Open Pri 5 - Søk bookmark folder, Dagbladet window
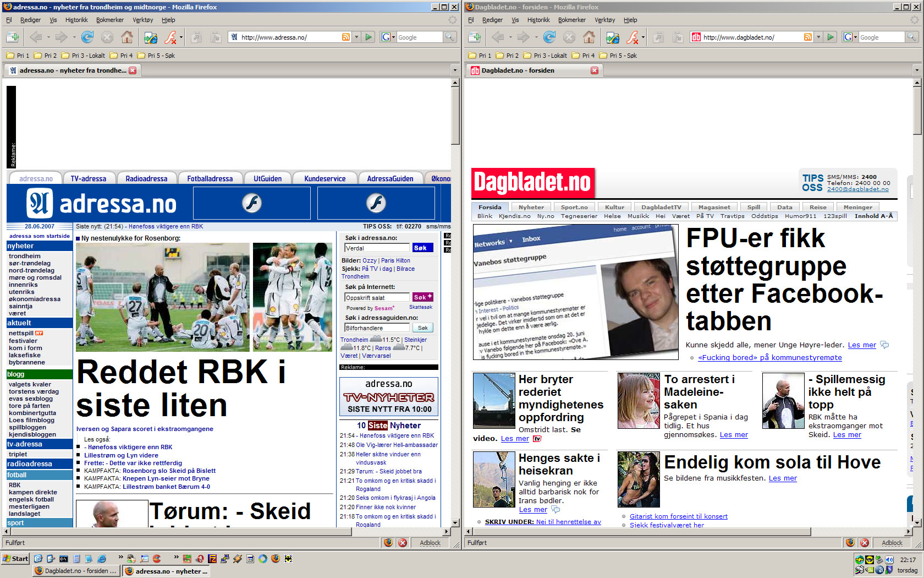Image resolution: width=924 pixels, height=578 pixels. [x=618, y=56]
